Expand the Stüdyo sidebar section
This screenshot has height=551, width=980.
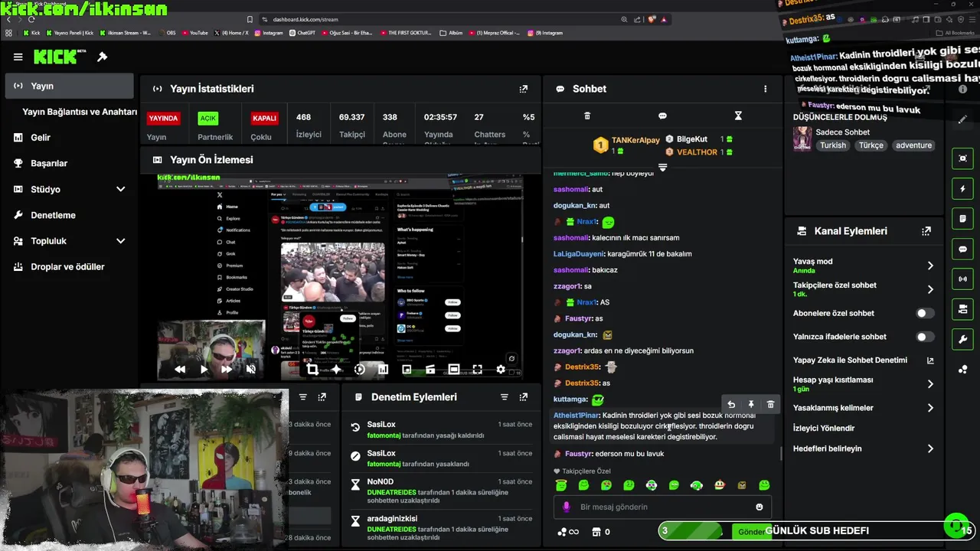(x=120, y=189)
